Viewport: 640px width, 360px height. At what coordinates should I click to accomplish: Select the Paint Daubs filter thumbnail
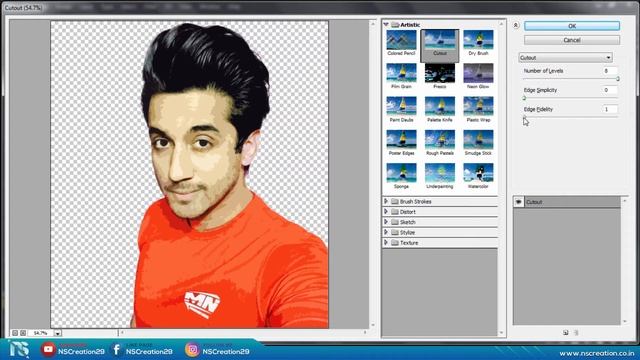401,109
